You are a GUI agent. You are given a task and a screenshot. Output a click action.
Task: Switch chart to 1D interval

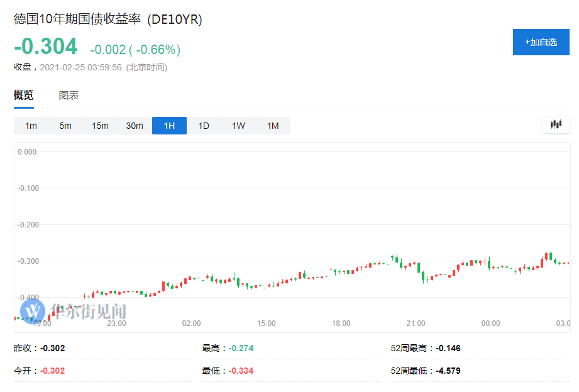pyautogui.click(x=204, y=126)
